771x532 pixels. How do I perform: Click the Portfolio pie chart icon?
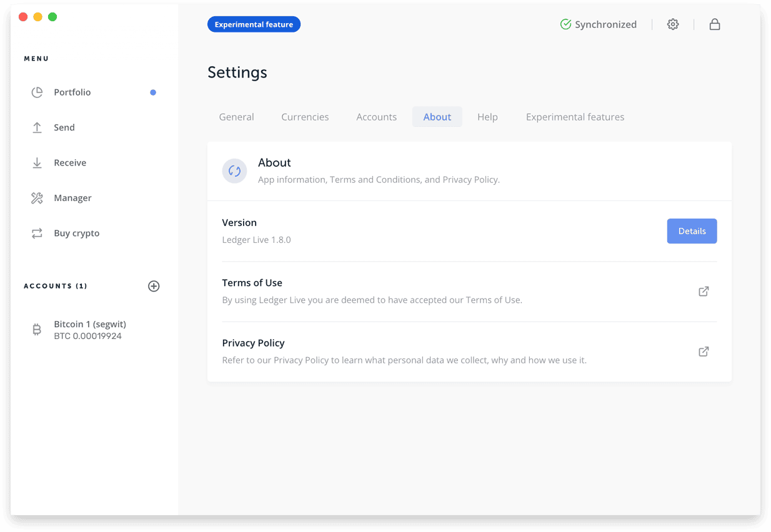point(37,92)
